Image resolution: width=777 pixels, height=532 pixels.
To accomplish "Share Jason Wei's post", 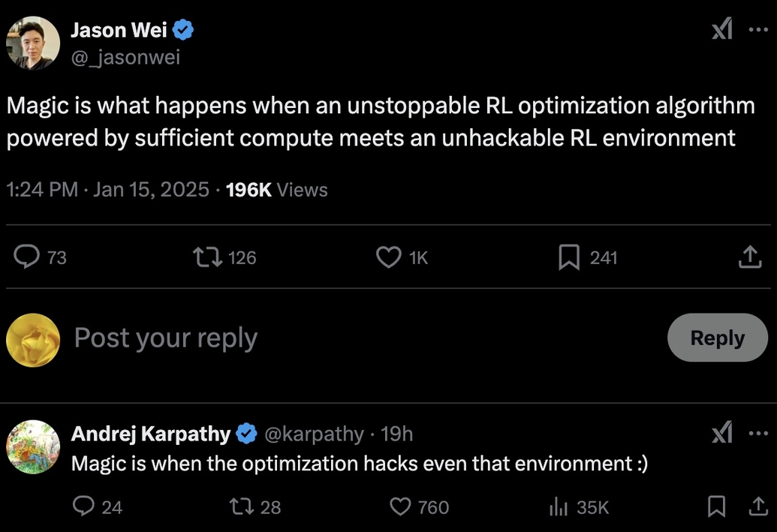I will [750, 257].
